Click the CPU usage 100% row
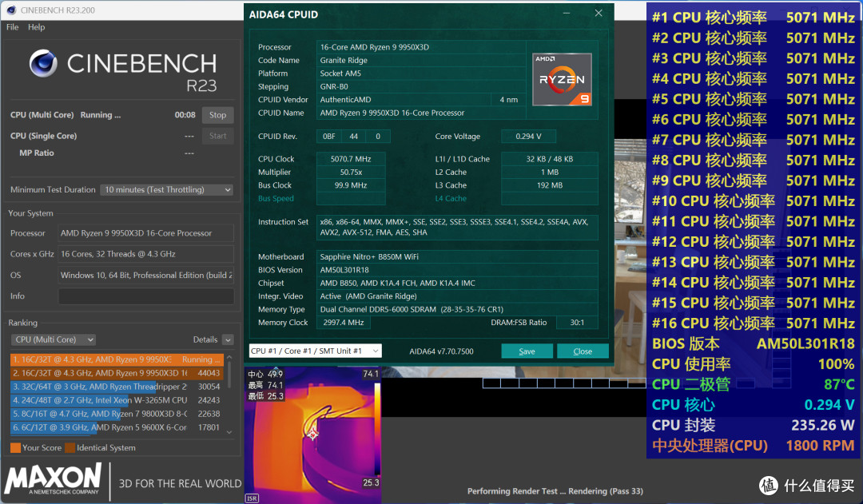The height and width of the screenshot is (504, 863). click(x=753, y=363)
